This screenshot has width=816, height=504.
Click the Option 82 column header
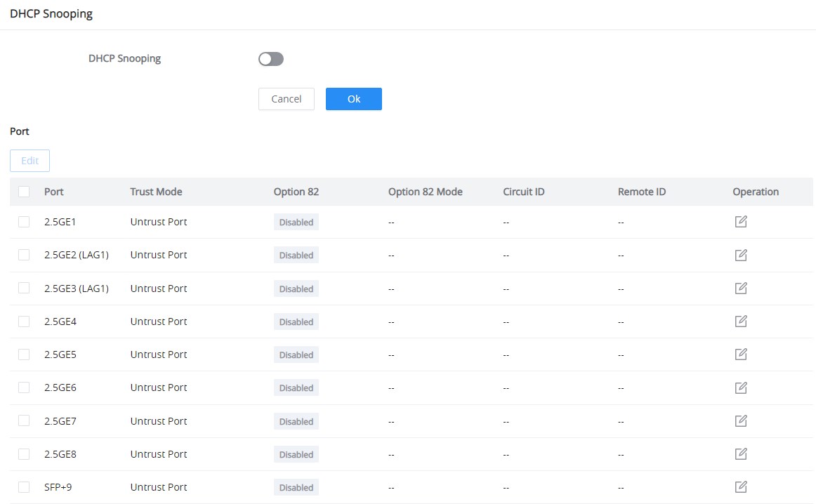click(296, 192)
